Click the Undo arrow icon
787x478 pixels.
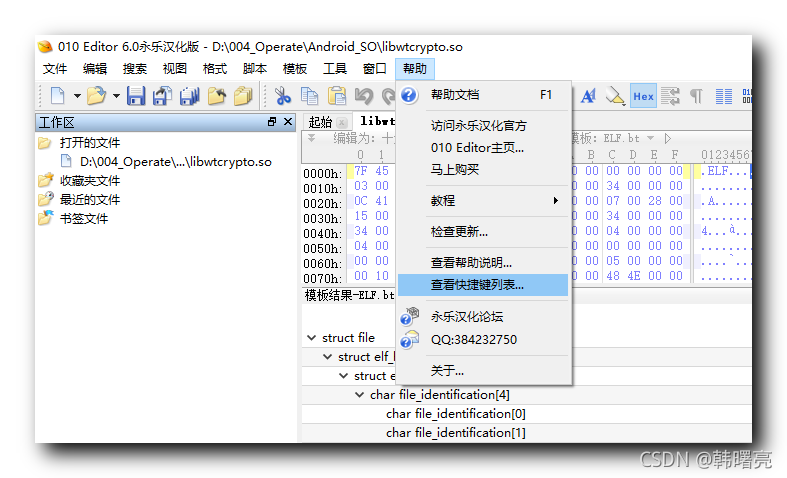(x=364, y=95)
